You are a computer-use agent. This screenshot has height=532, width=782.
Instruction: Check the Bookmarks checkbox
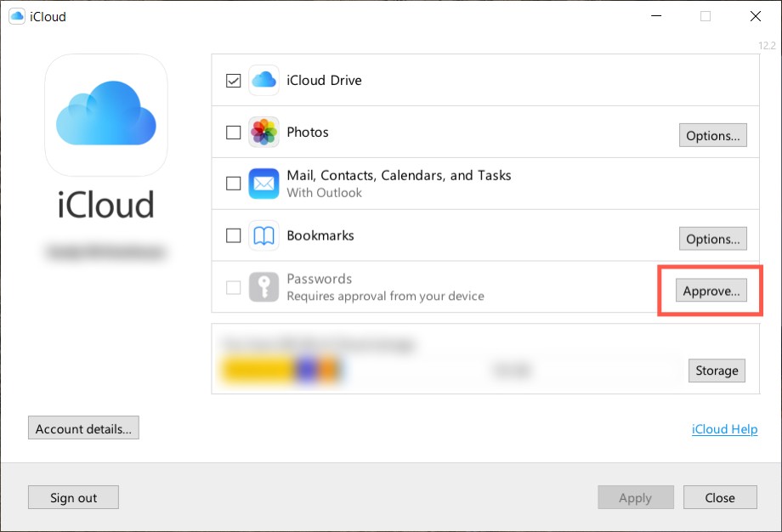click(234, 235)
